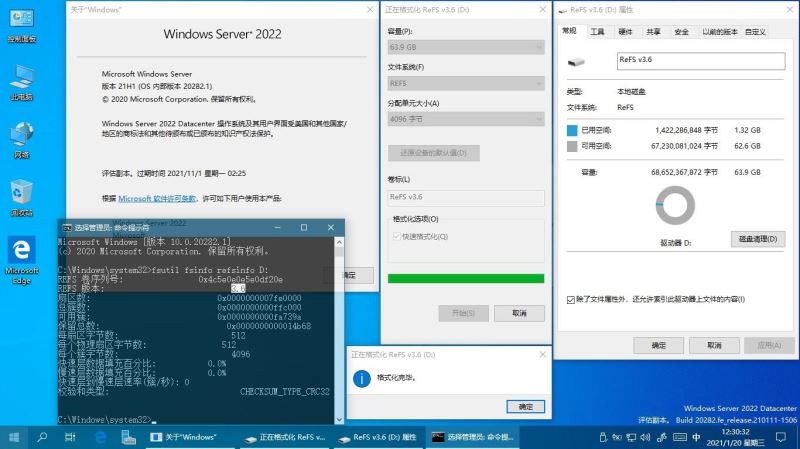Image resolution: width=800 pixels, height=449 pixels.
Task: Click the Chinese input mode indicator
Action: [696, 437]
